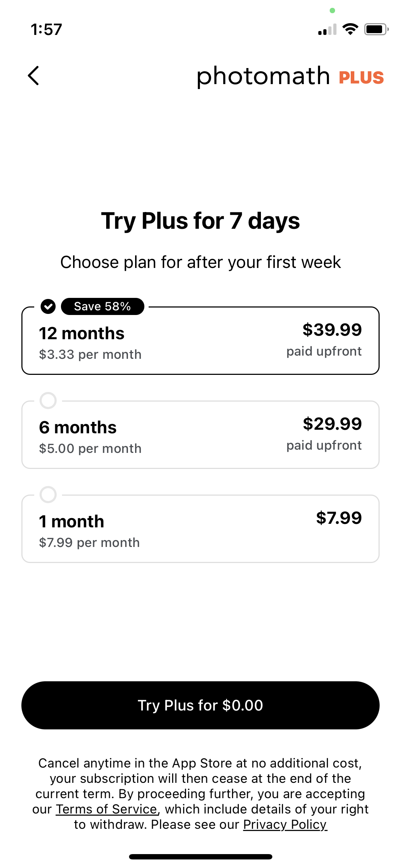Select the 1 month plan radio button
Screen dimensions: 401x868
(x=48, y=495)
